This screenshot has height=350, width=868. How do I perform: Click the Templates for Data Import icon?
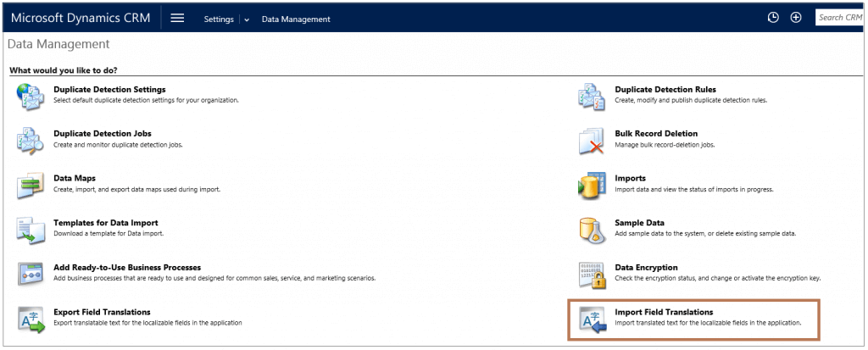(x=31, y=230)
